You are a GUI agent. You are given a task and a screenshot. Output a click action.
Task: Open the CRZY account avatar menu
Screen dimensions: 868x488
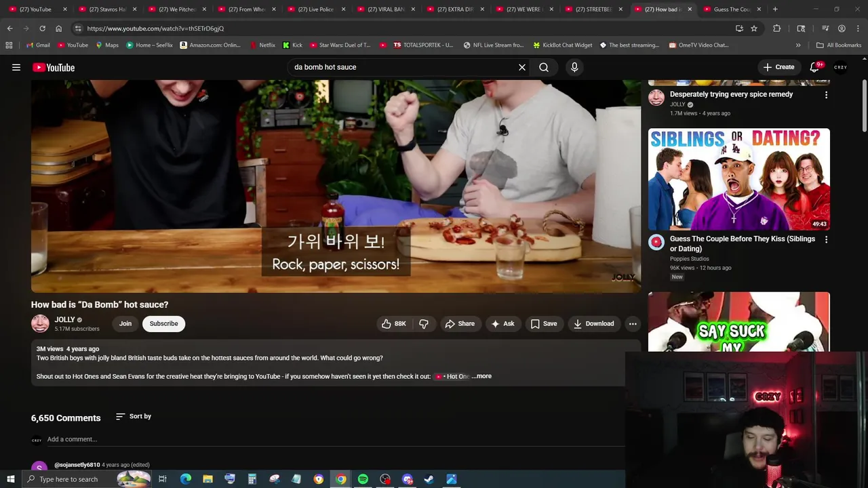[x=841, y=67]
